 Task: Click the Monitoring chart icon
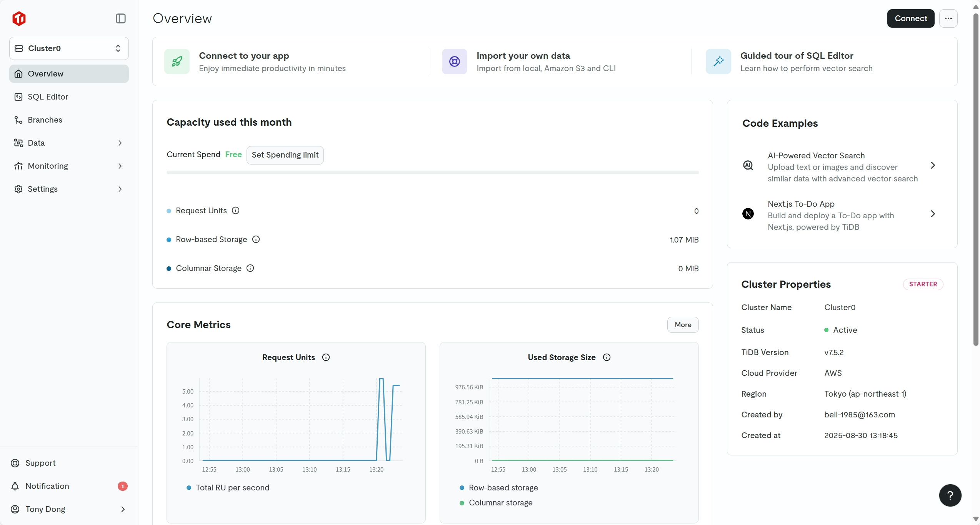point(18,166)
